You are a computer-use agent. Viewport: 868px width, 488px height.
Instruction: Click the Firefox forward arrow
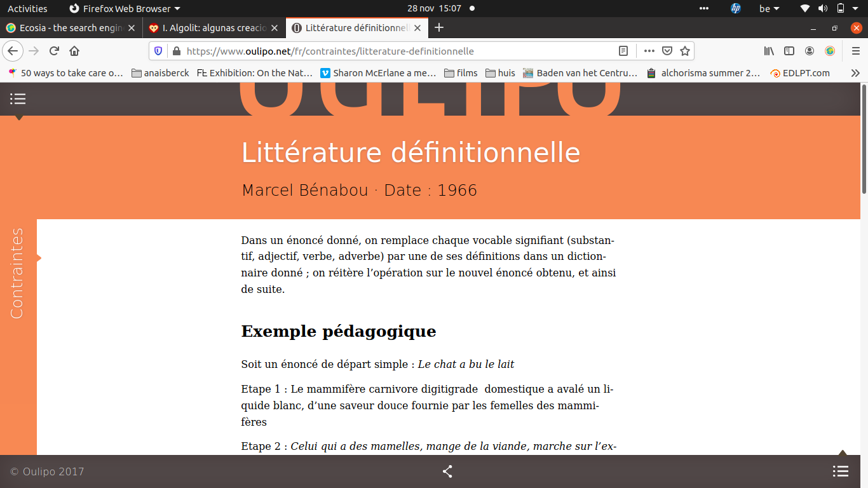34,51
